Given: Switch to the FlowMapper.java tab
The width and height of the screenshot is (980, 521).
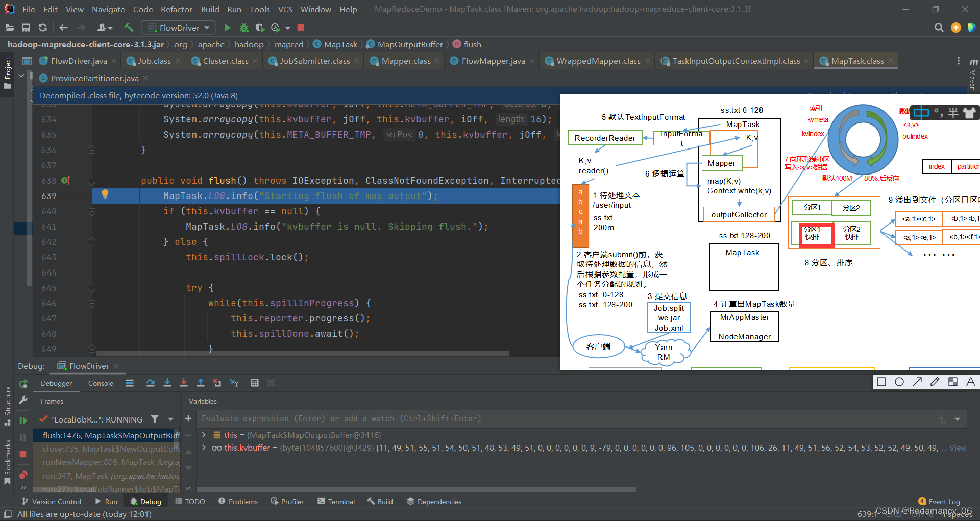Looking at the screenshot, I should (493, 61).
